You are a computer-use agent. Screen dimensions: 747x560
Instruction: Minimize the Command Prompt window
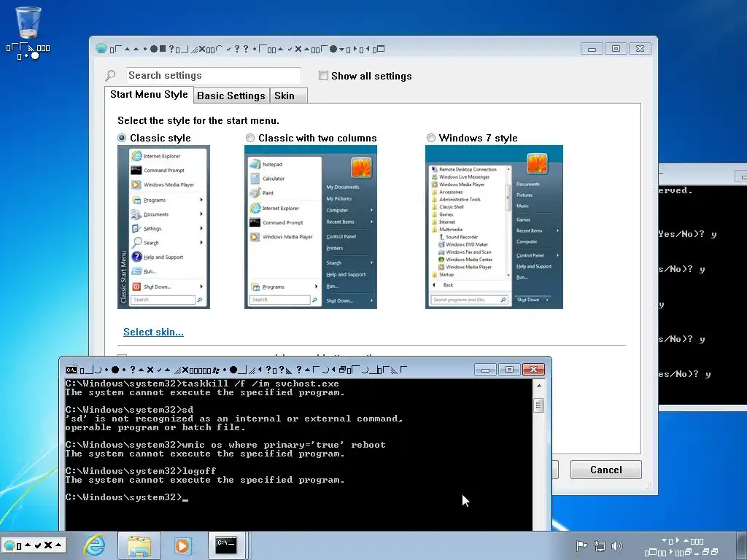485,370
